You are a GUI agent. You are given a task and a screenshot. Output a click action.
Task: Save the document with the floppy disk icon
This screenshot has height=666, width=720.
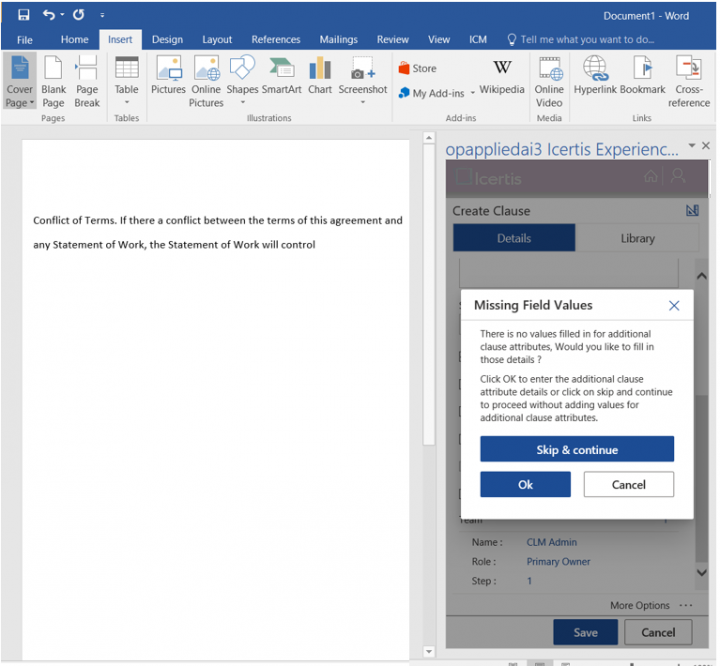[x=23, y=15]
